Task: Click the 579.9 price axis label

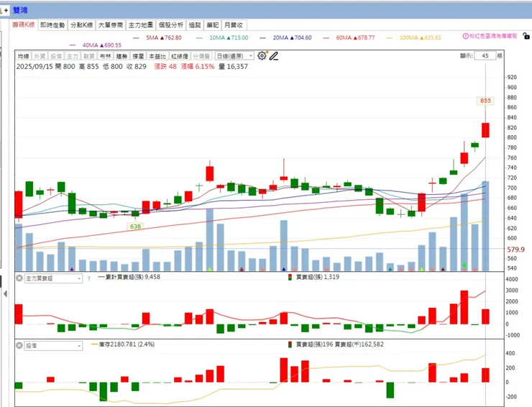Action: coord(515,250)
